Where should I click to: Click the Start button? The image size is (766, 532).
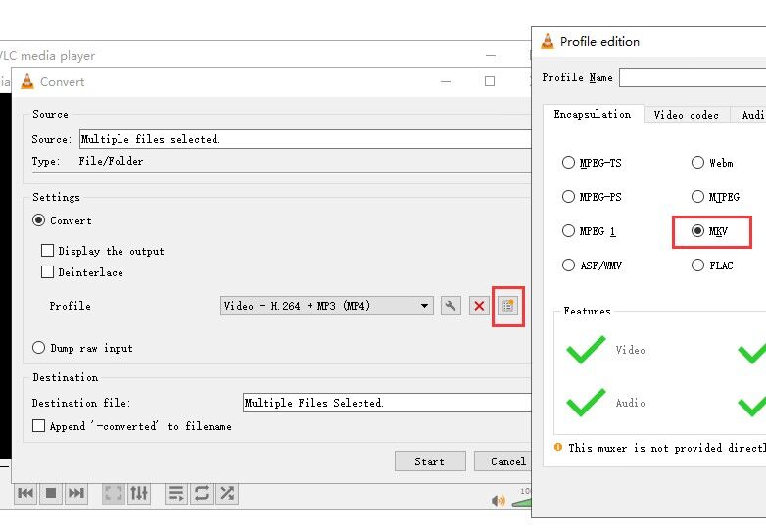pyautogui.click(x=430, y=461)
